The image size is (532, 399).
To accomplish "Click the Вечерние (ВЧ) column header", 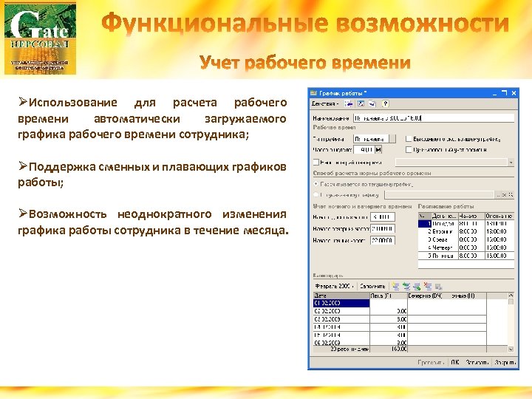I will pos(426,296).
